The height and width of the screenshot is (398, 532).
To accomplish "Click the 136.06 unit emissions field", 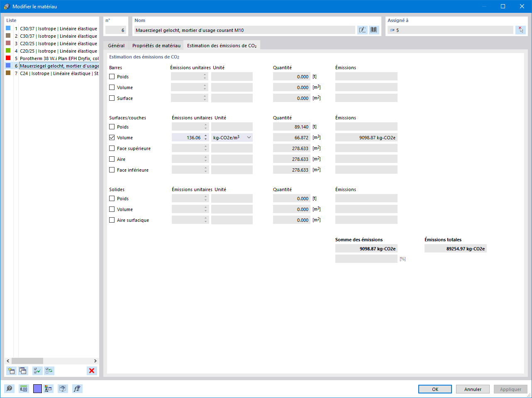I will click(x=188, y=138).
